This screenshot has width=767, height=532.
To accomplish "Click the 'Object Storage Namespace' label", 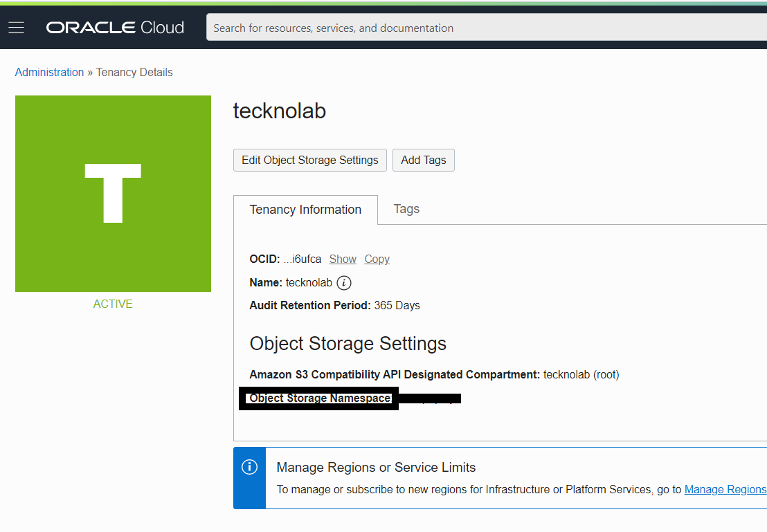I will (321, 398).
